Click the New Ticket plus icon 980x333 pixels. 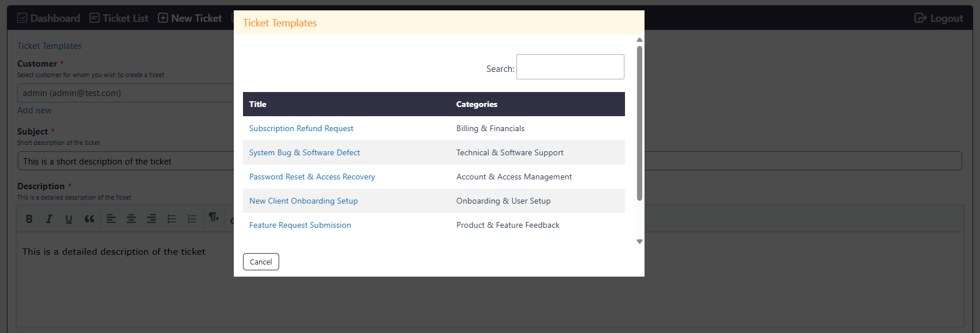(163, 18)
